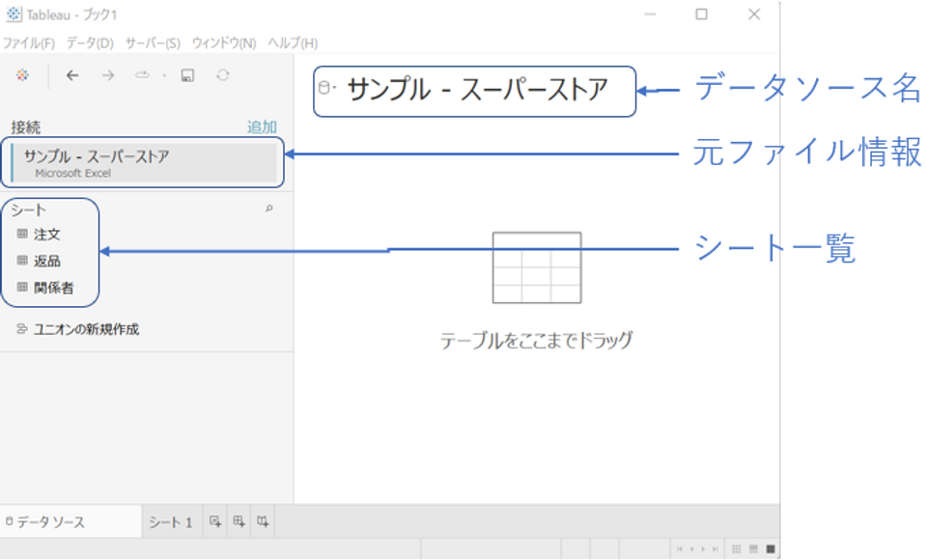Jump to the first sheet tab
Image resolution: width=927 pixels, height=560 pixels.
coord(680,549)
